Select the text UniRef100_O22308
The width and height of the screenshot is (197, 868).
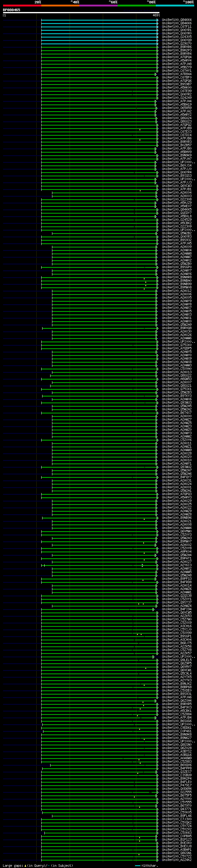pos(177,200)
